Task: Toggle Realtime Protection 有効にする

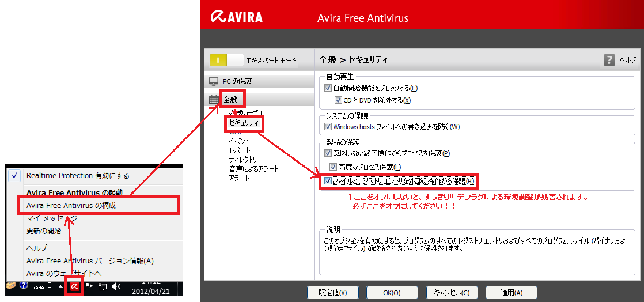Action: click(x=78, y=175)
